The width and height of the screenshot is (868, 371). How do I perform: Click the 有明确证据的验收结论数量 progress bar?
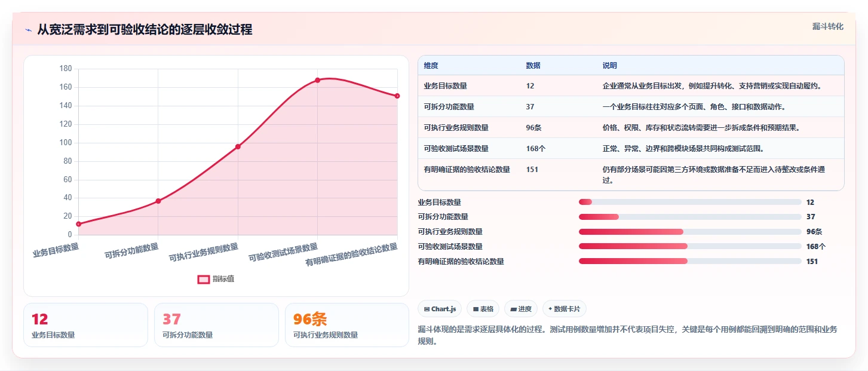click(690, 261)
